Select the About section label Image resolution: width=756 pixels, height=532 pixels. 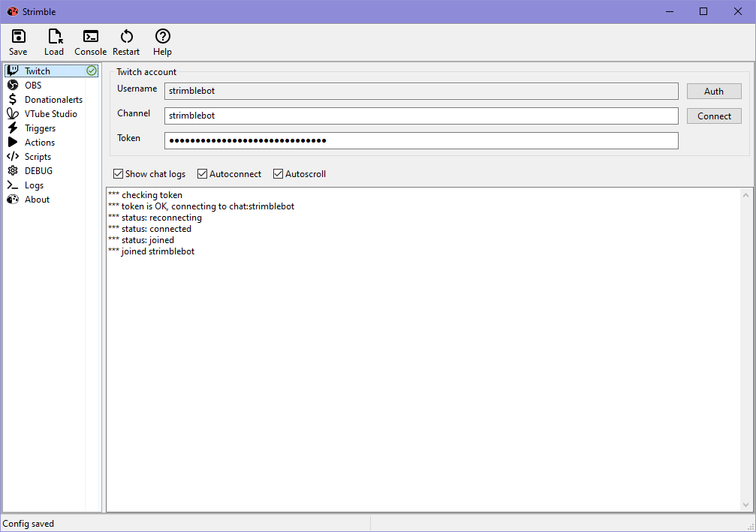[37, 200]
